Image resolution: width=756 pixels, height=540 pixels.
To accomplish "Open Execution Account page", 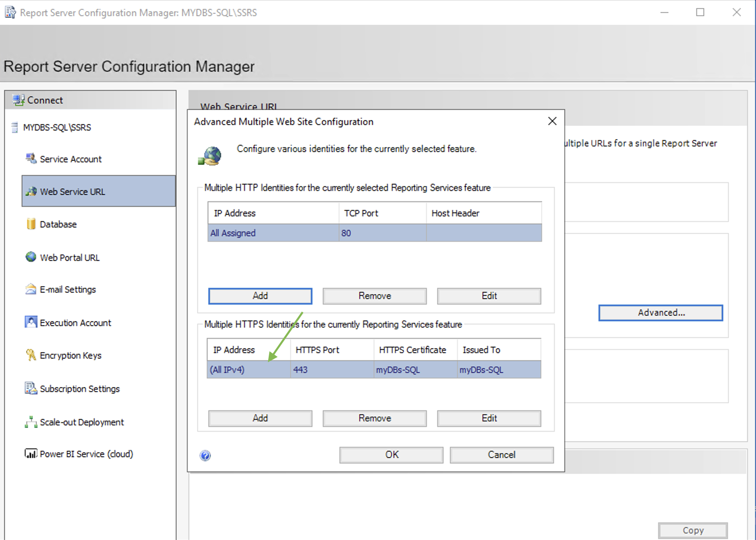I will (x=75, y=323).
